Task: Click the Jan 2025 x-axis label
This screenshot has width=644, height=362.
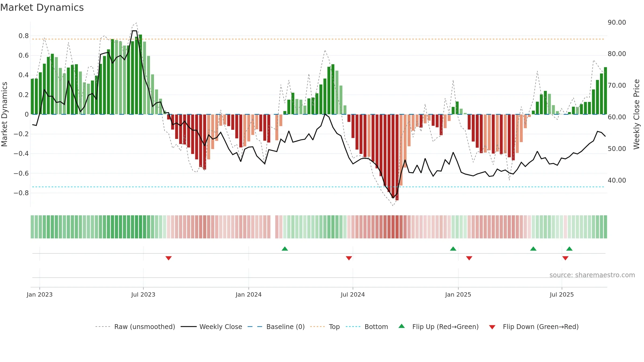Action: point(458,294)
